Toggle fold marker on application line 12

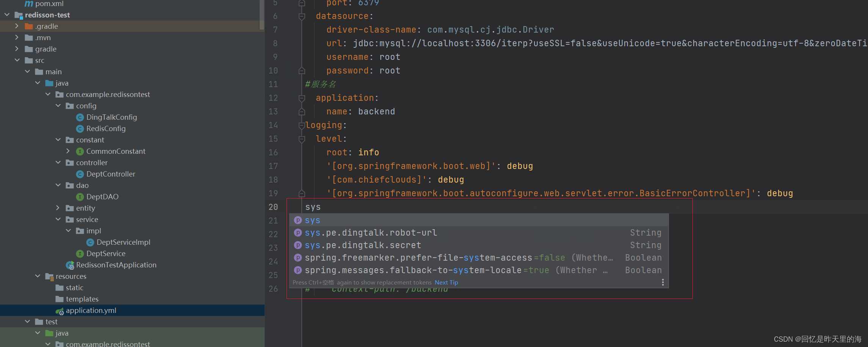point(302,98)
